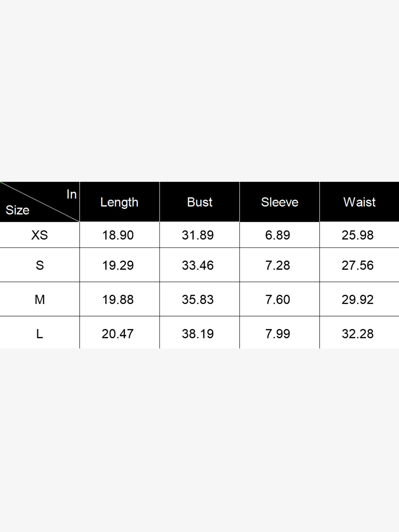
Task: Click the M sleeve value 7.60
Action: pyautogui.click(x=277, y=300)
